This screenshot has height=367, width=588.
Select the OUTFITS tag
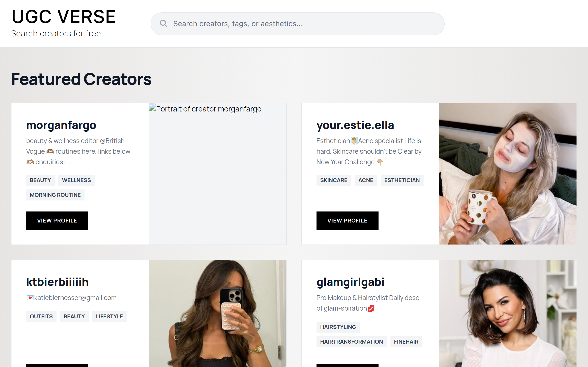coord(41,317)
